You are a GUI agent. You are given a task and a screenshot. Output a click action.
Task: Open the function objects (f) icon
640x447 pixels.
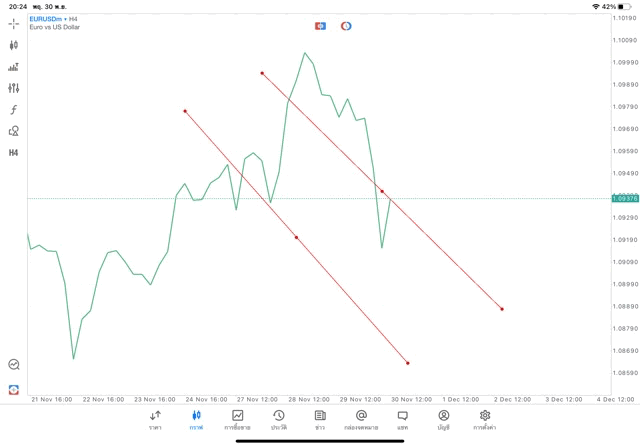(x=14, y=110)
